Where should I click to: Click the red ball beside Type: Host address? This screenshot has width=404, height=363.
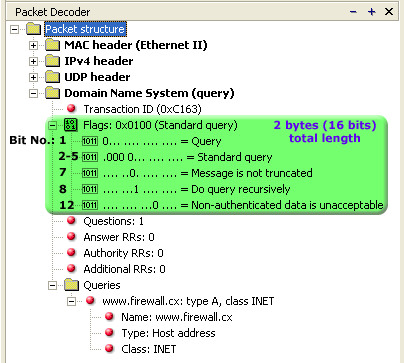pos(109,332)
